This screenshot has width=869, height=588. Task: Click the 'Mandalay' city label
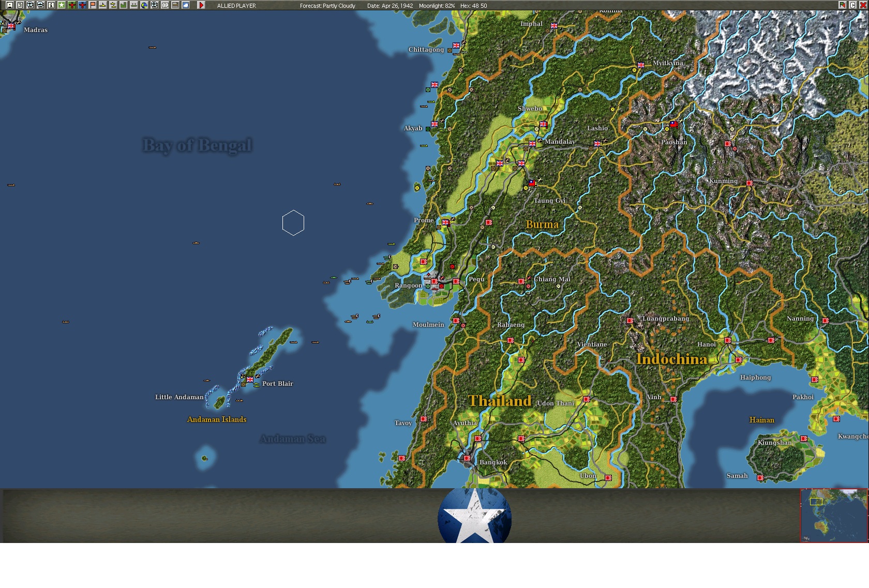click(x=560, y=142)
